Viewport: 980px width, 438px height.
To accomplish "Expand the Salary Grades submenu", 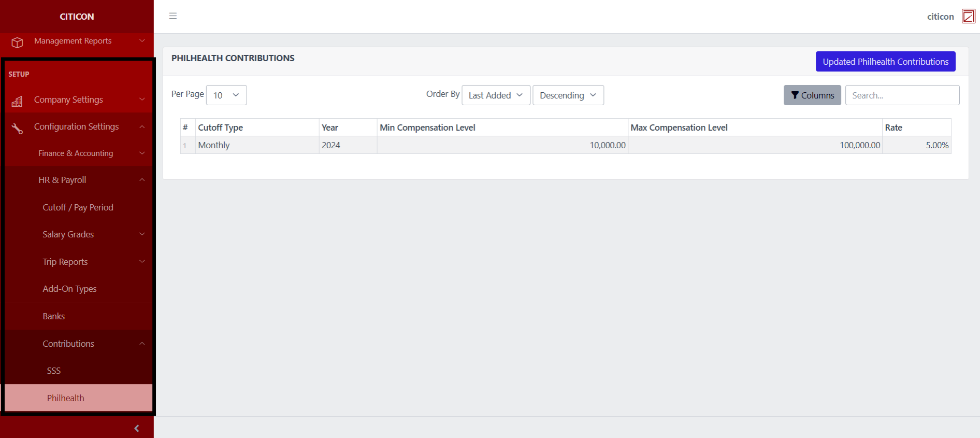I will (x=78, y=234).
